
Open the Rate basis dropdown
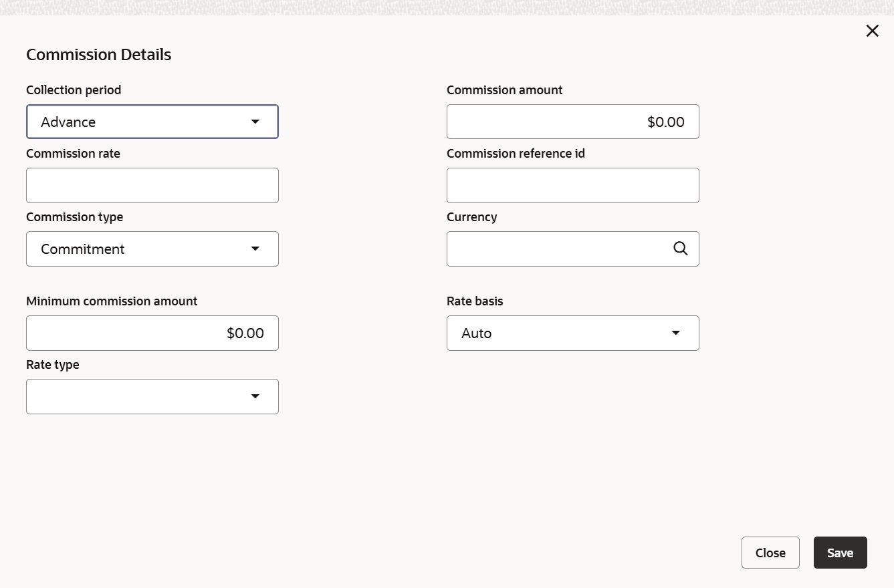pyautogui.click(x=572, y=333)
